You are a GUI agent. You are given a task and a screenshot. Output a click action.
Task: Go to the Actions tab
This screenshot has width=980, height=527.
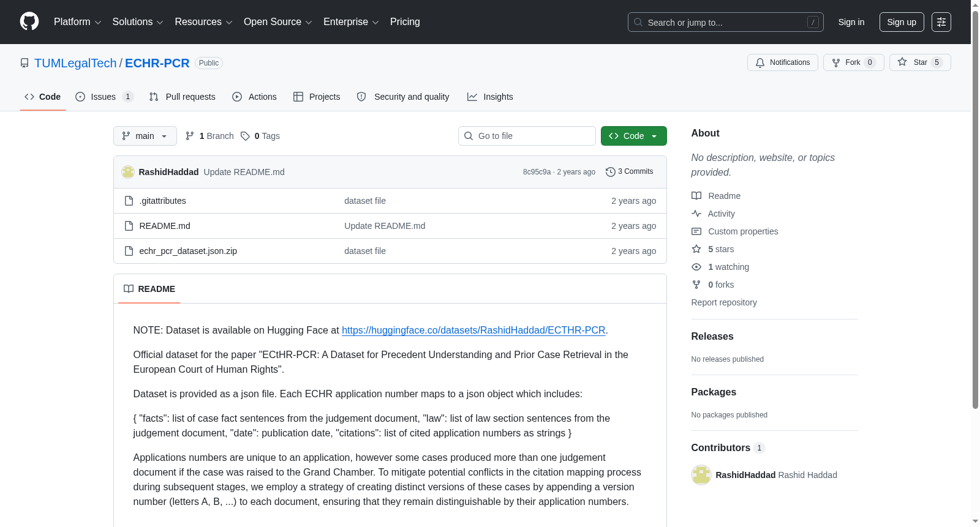(255, 97)
